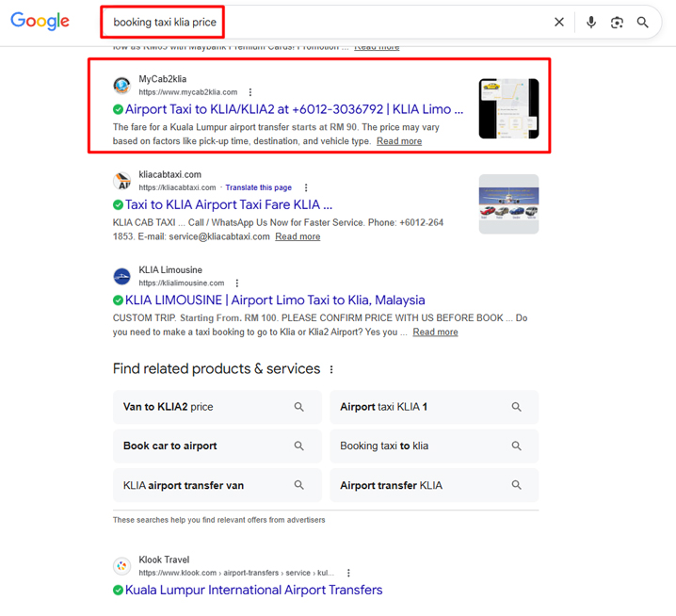This screenshot has height=616, width=676.
Task: Click KLIA Limousine site favicon
Action: (122, 276)
